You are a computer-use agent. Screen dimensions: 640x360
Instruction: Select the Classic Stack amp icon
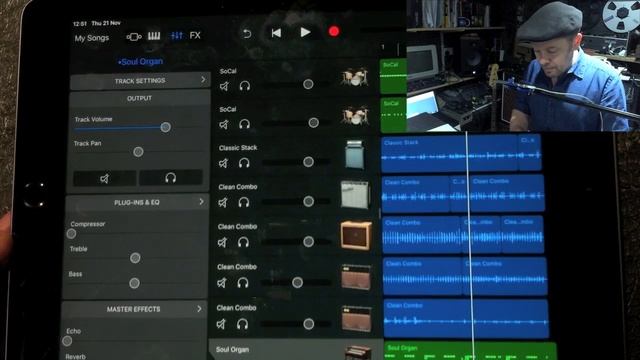tap(354, 155)
